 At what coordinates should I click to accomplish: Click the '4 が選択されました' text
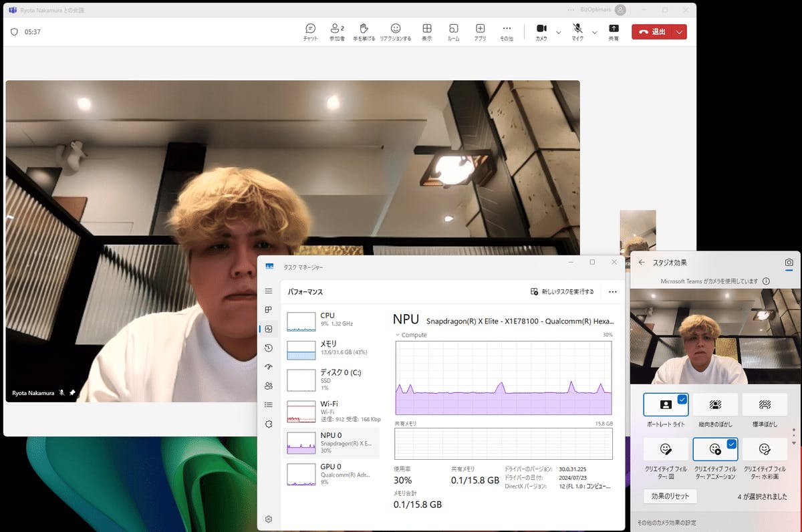(762, 497)
